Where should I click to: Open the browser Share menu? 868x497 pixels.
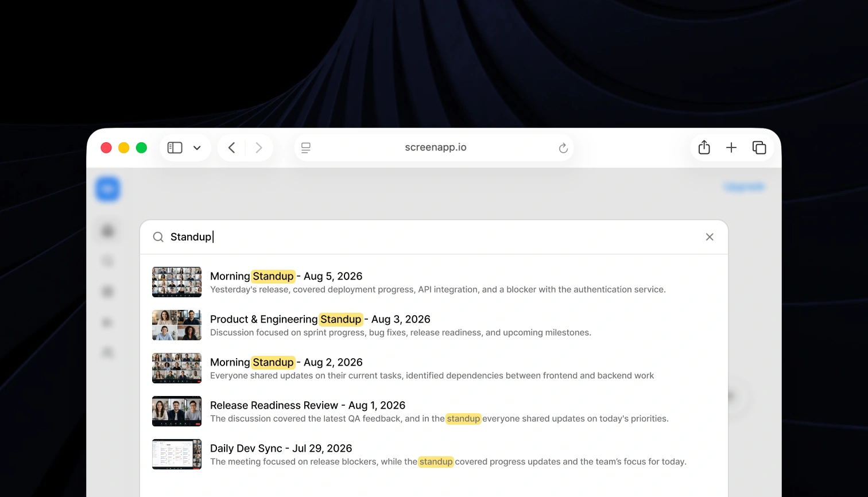pyautogui.click(x=704, y=147)
